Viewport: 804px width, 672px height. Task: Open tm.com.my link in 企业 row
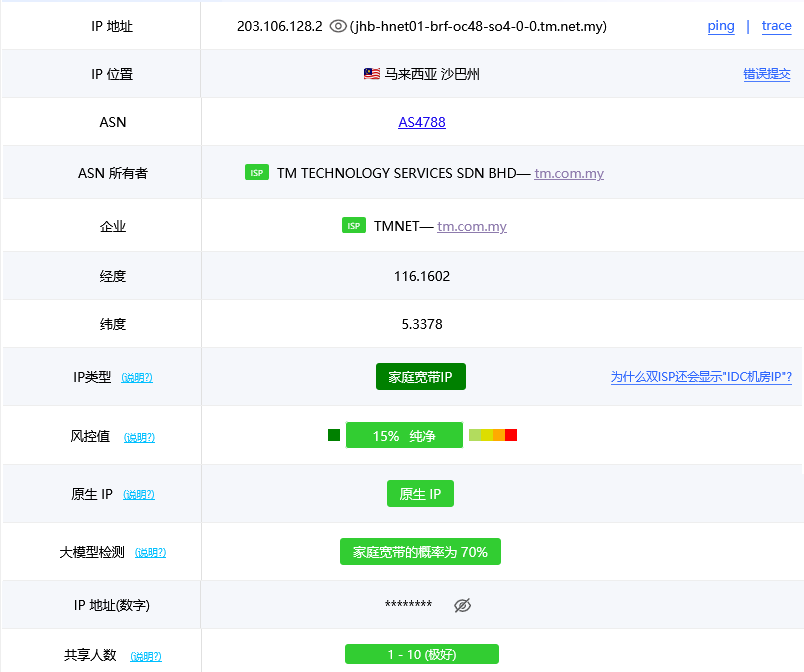472,226
